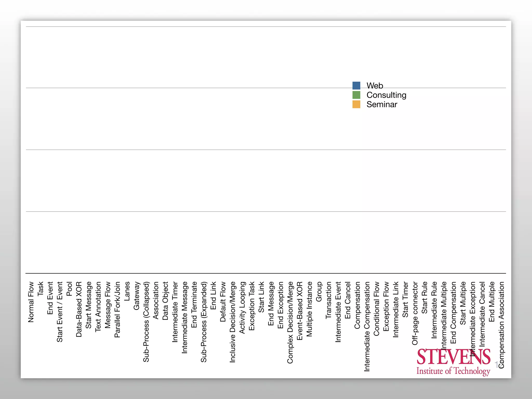Select the Web legend label
Viewport: 532px width, 399px height.
[x=375, y=85]
